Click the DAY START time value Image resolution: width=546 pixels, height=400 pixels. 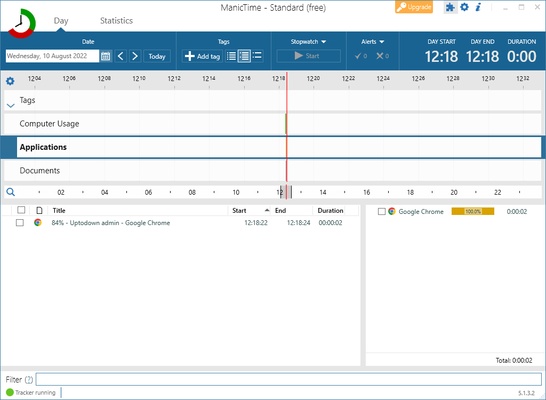(441, 56)
